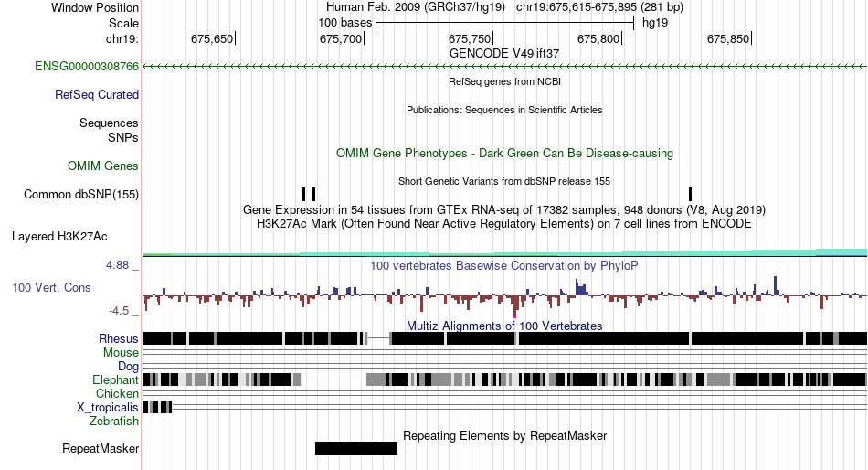This screenshot has width=868, height=470.
Task: Click the leftmost dbSNP variant marker
Action: point(304,194)
